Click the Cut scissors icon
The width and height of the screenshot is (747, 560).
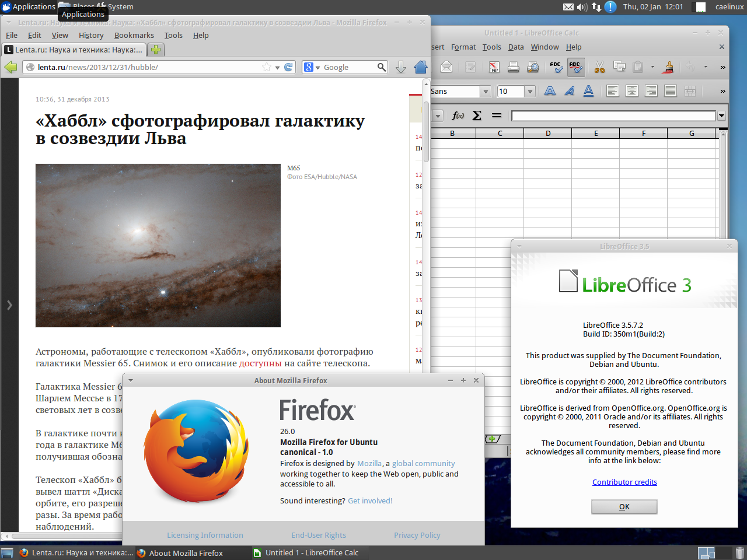599,68
